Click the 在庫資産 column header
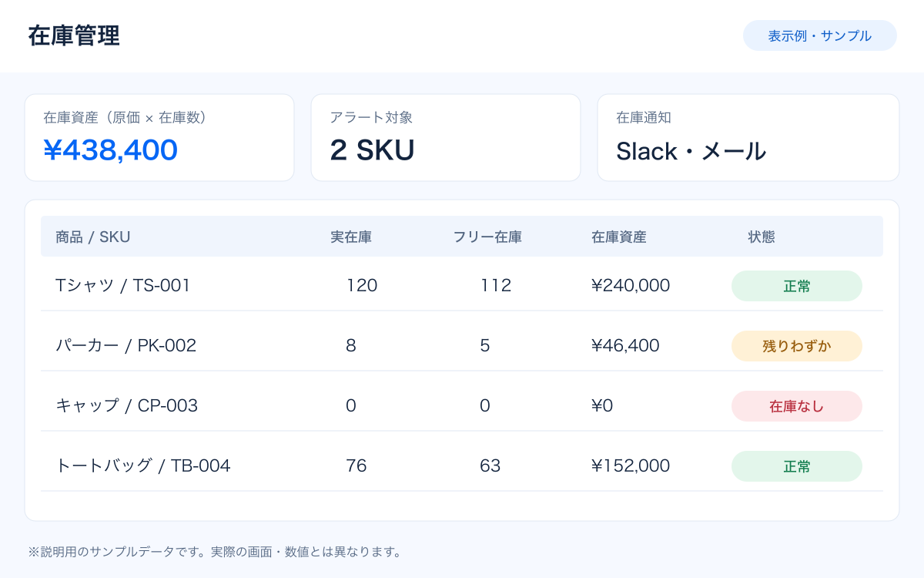924x578 pixels. click(619, 237)
